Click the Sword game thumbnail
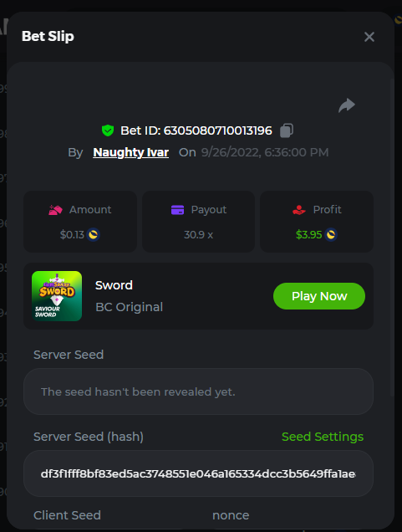 point(57,296)
